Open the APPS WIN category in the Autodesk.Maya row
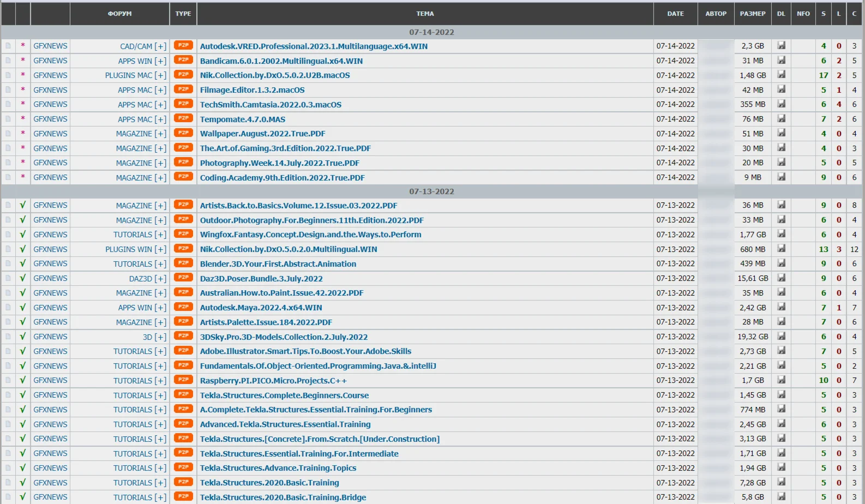This screenshot has height=504, width=865. (x=135, y=308)
